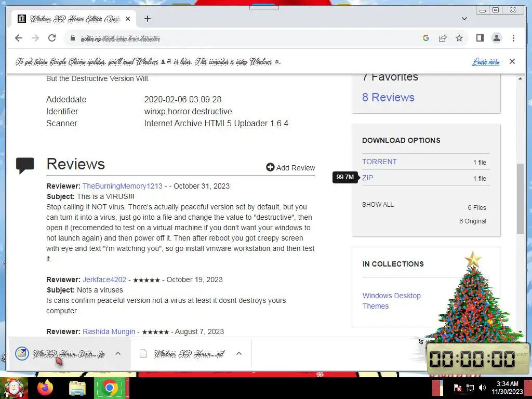Click the scrollbar up arrow

click(520, 79)
